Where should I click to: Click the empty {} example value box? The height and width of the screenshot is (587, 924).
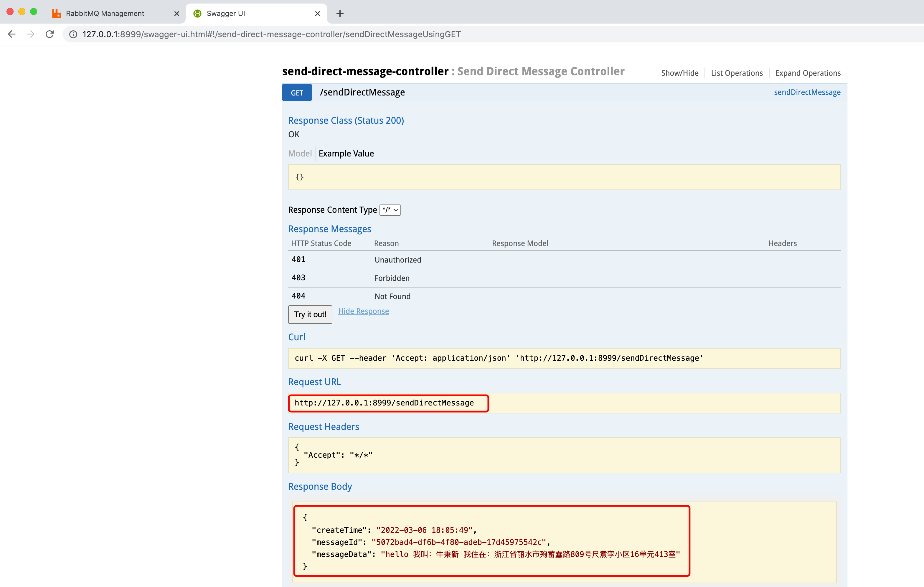[x=564, y=177]
